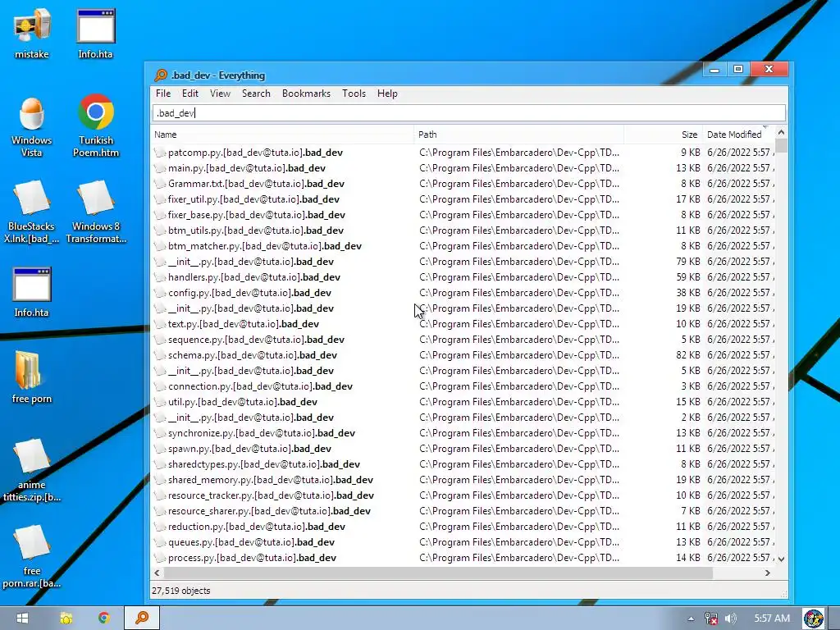Click the Windows Start button
Image resolution: width=840 pixels, height=630 pixels.
(x=22, y=619)
